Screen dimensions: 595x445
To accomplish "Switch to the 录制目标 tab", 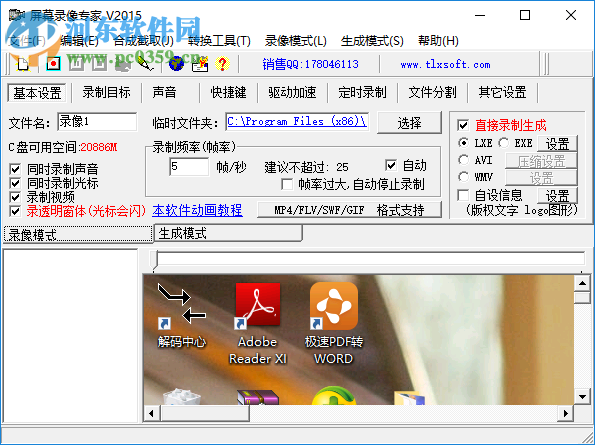I will tap(107, 93).
